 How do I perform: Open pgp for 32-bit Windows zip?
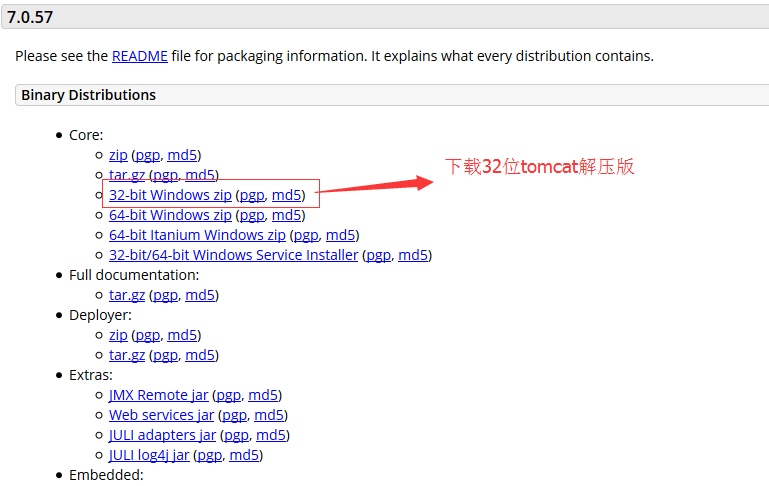point(252,195)
